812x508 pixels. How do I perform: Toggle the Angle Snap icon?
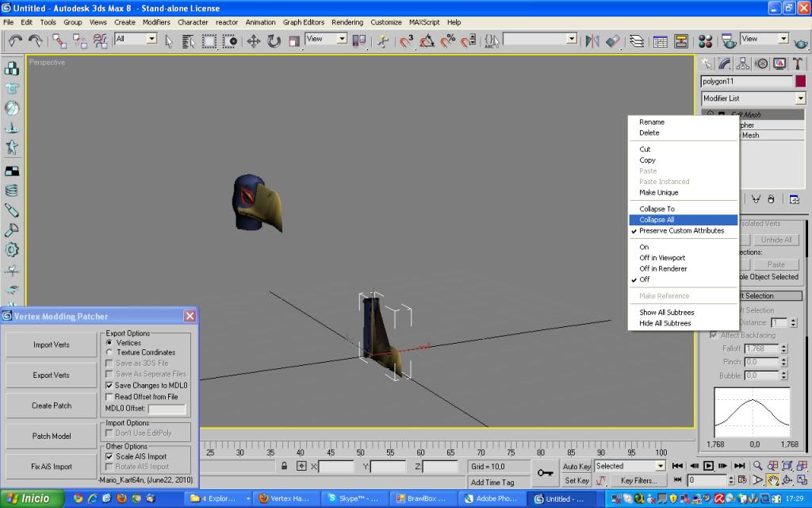click(x=427, y=41)
